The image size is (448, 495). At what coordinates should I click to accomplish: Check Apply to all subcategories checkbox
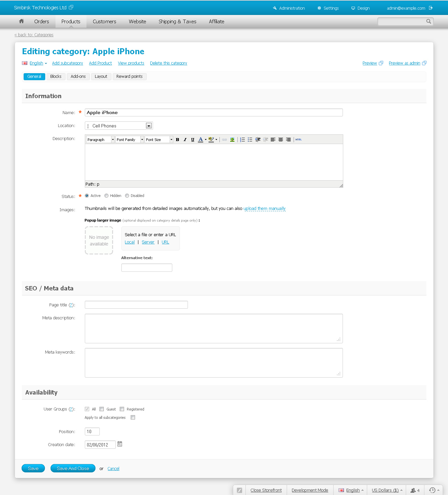(x=133, y=417)
